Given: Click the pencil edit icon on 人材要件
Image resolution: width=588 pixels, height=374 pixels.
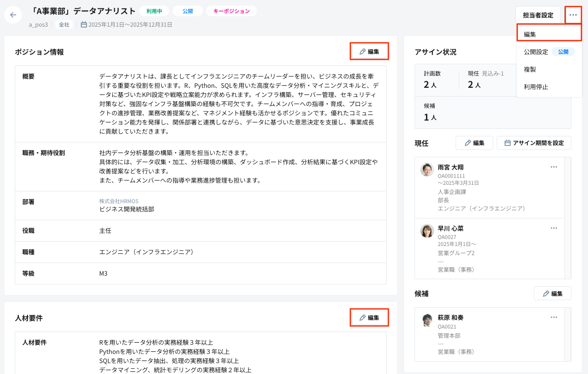Looking at the screenshot, I should [363, 318].
